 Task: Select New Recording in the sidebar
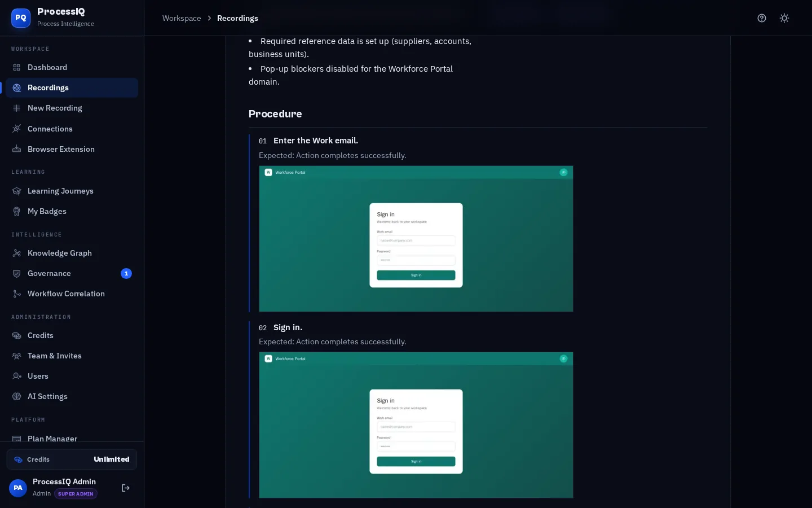click(x=72, y=108)
